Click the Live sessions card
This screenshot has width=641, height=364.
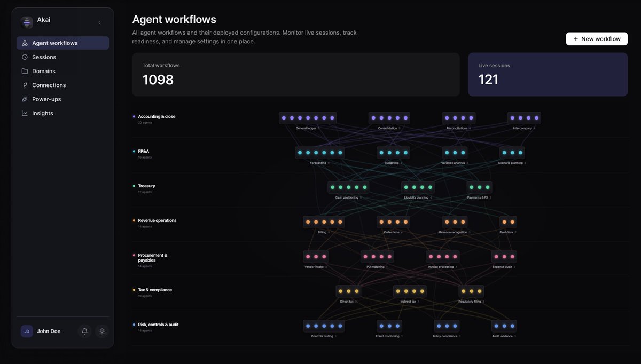[x=548, y=74]
